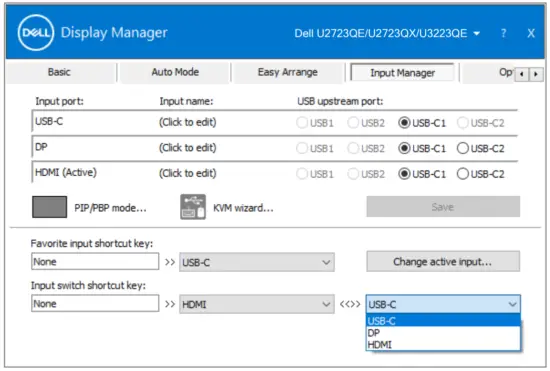
Task: Select USB-C1 radio in DP row
Action: [404, 148]
